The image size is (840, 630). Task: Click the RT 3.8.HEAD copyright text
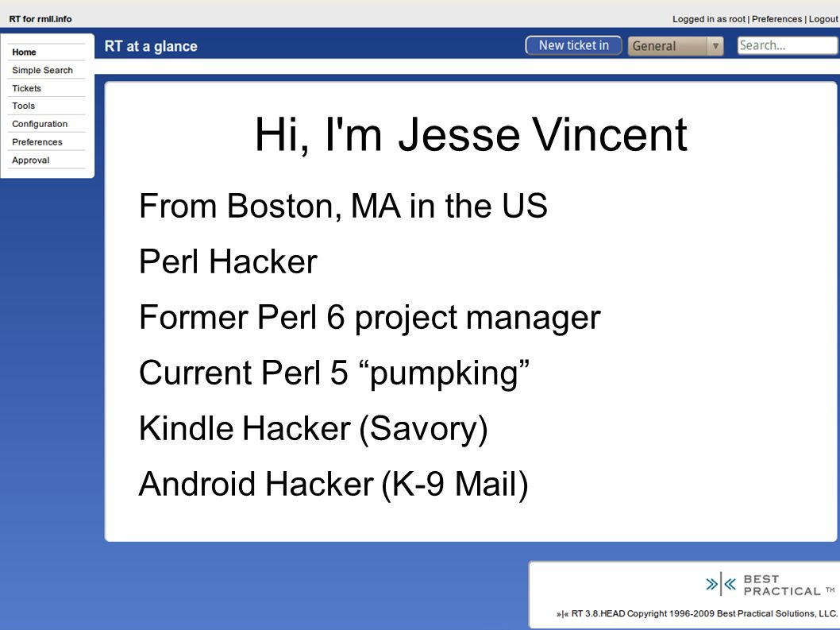coord(697,614)
